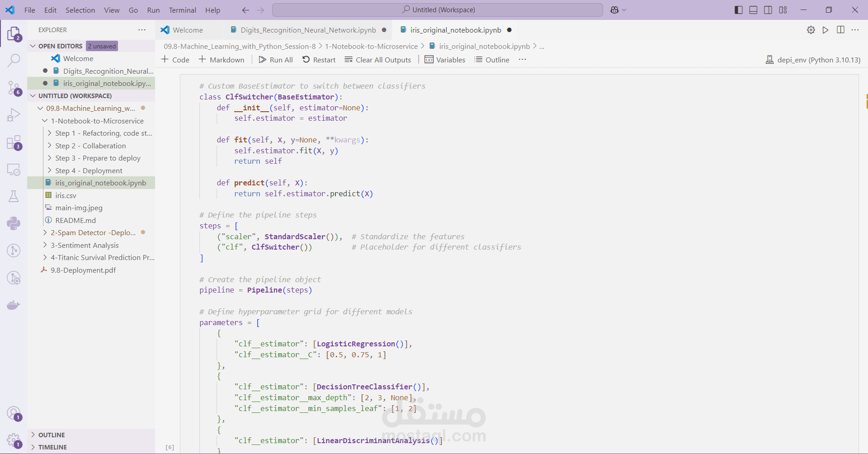Open the Terminal menu
The height and width of the screenshot is (454, 868).
[x=183, y=10]
